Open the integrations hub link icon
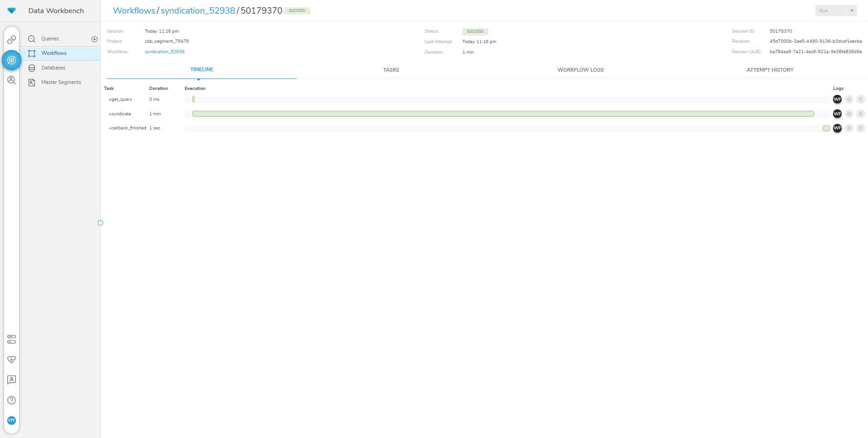This screenshot has width=868, height=438. [x=12, y=40]
